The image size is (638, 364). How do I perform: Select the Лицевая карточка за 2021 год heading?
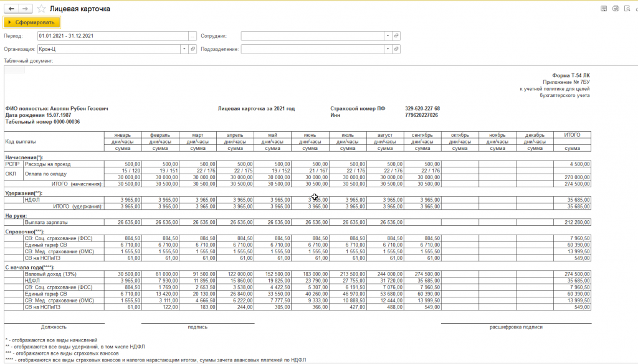coord(256,108)
